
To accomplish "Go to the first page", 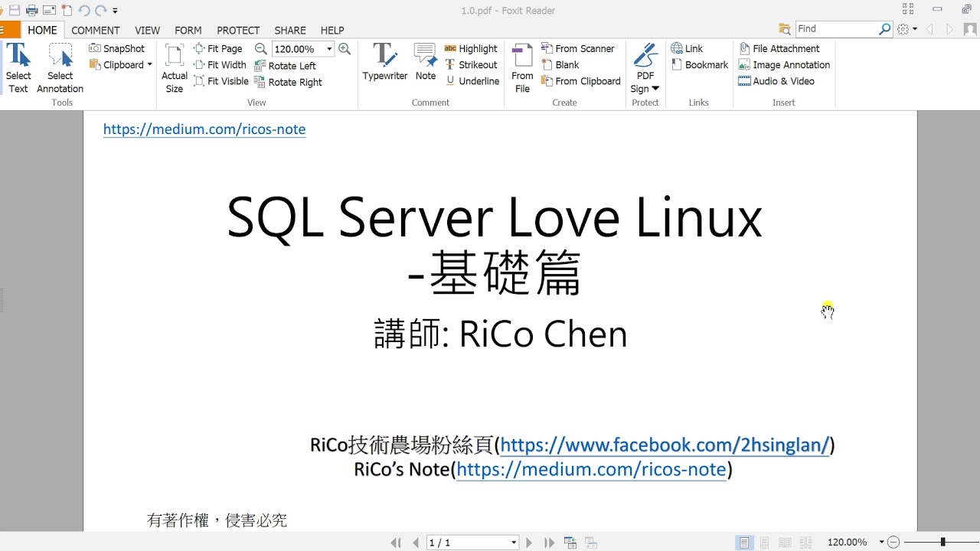I will tap(396, 543).
